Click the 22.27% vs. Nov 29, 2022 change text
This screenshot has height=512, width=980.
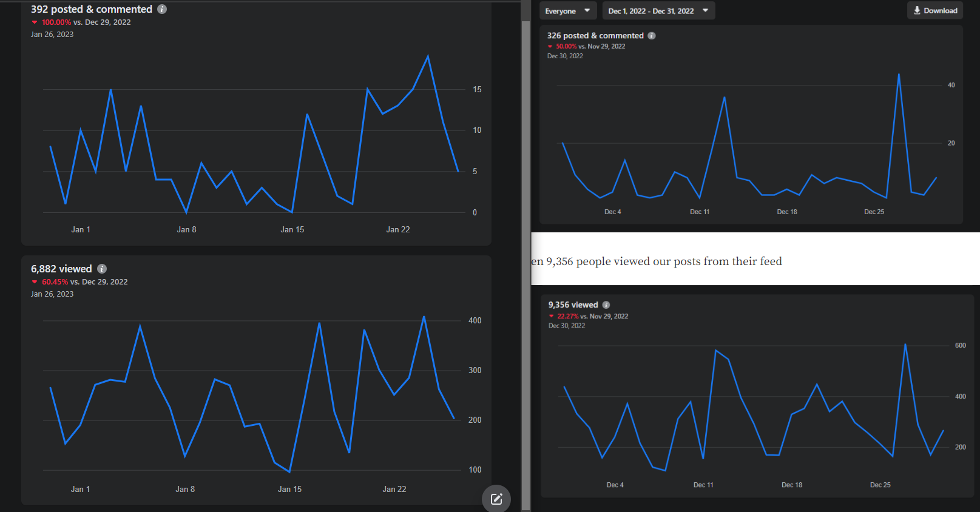589,316
